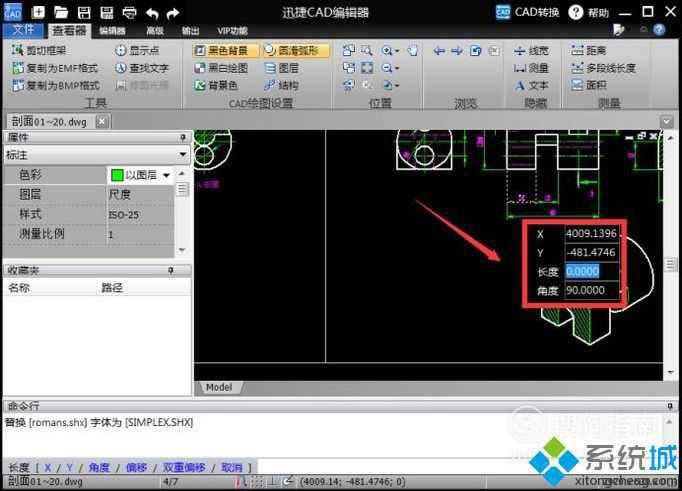Viewport: 682px width, 491px height.
Task: Click 查找文字 find text tool
Action: coord(142,68)
